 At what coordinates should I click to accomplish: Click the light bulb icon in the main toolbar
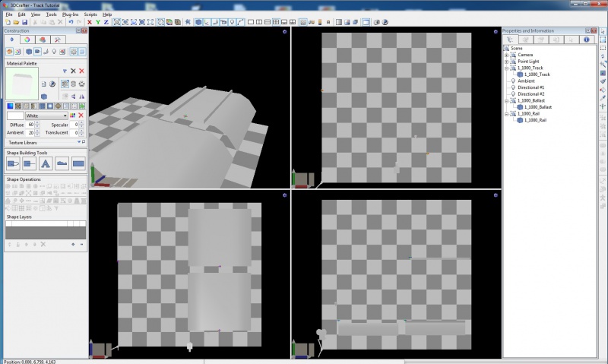[232, 23]
